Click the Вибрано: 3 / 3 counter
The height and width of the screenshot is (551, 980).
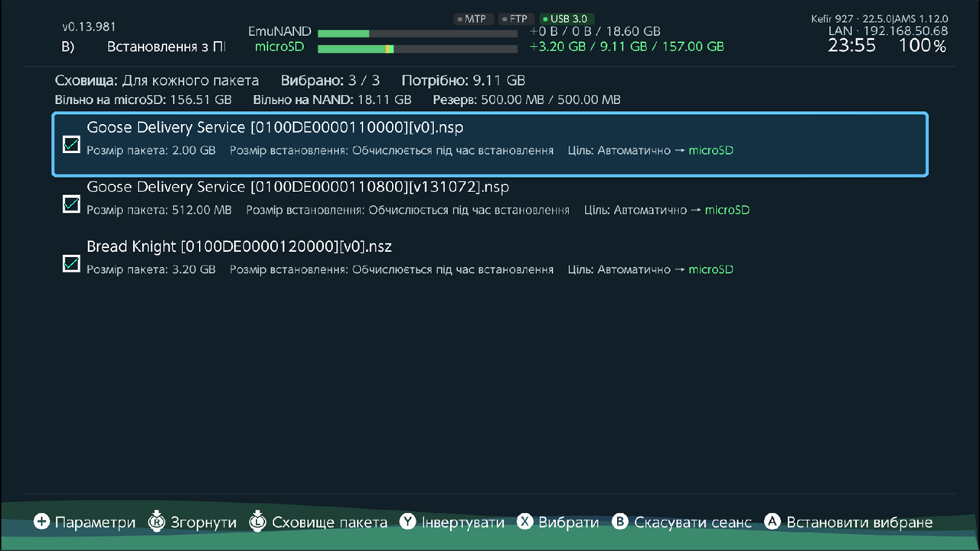click(331, 80)
